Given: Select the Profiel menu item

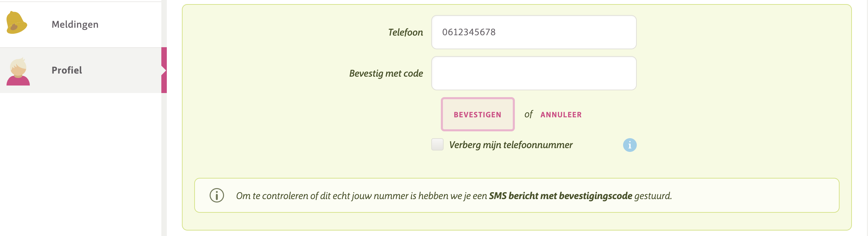Looking at the screenshot, I should [67, 70].
